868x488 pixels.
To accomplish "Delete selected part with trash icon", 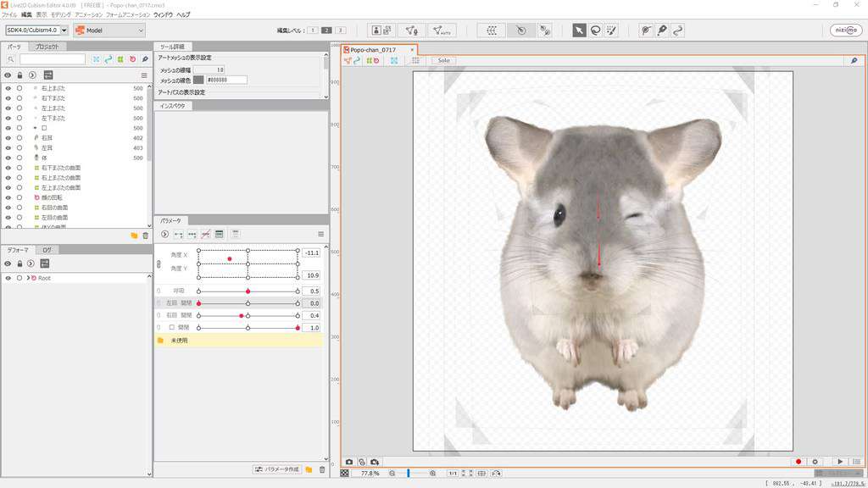I will point(146,236).
